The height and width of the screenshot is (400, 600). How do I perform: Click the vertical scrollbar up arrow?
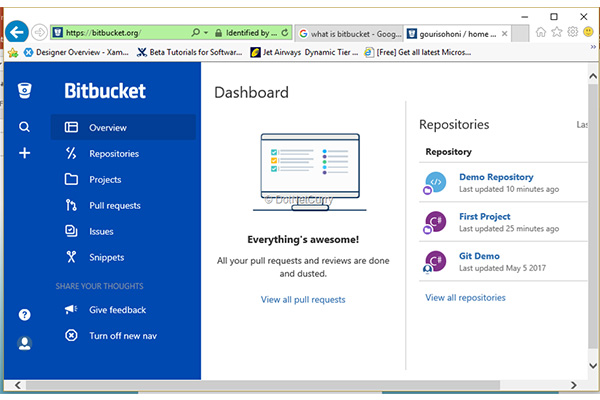tap(593, 76)
